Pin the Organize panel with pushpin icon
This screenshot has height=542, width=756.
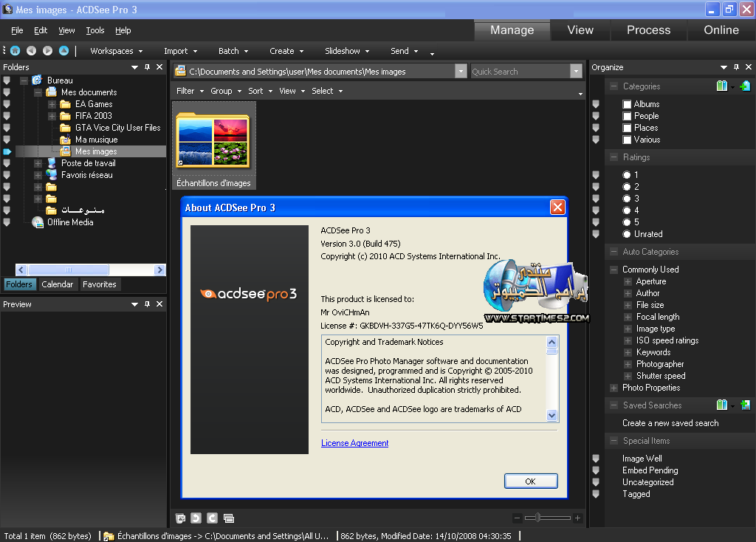click(736, 67)
